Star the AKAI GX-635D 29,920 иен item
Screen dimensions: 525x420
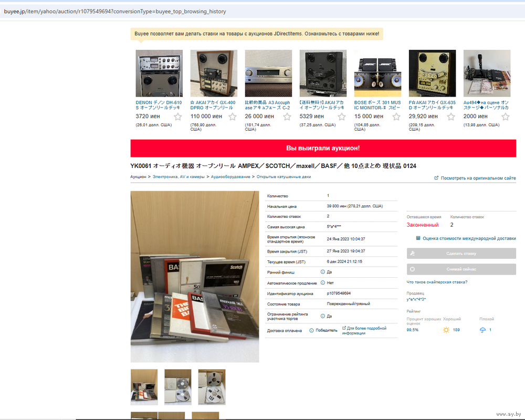451,117
